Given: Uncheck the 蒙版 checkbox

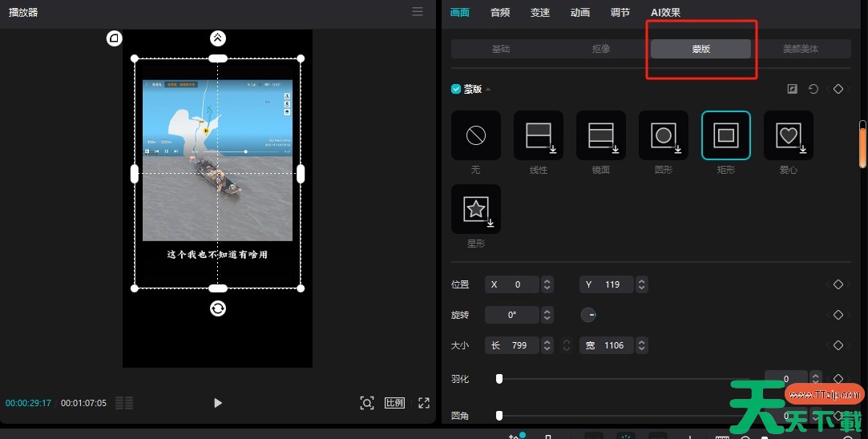Looking at the screenshot, I should click(x=456, y=89).
